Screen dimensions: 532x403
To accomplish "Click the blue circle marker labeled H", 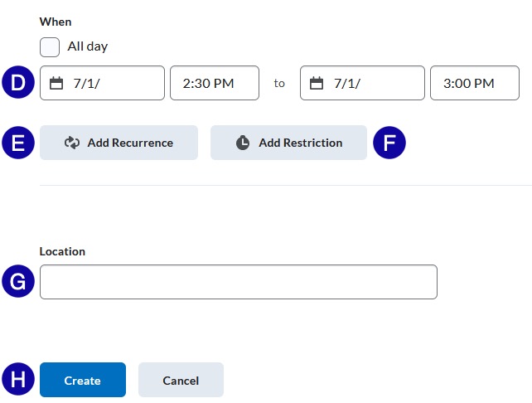I will pyautogui.click(x=18, y=379).
